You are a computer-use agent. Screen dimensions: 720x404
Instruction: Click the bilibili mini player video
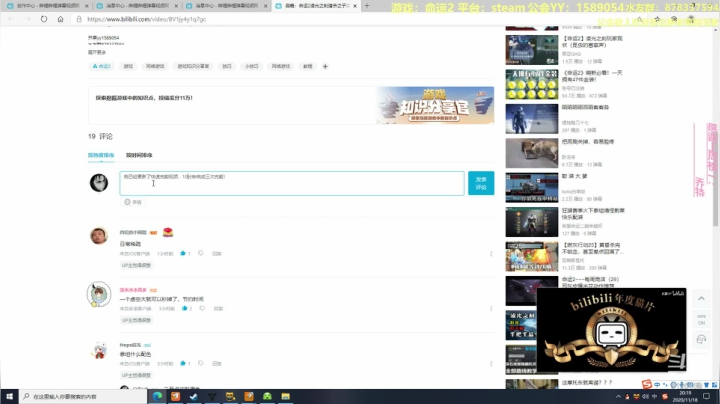611,330
